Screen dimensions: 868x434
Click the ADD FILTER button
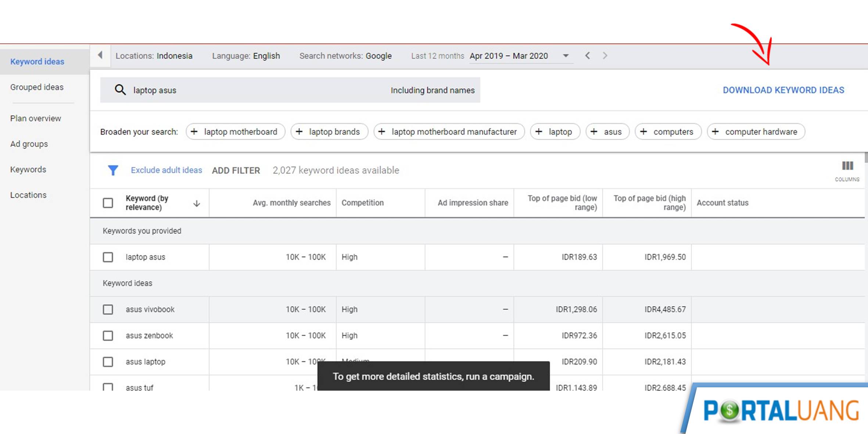(236, 171)
